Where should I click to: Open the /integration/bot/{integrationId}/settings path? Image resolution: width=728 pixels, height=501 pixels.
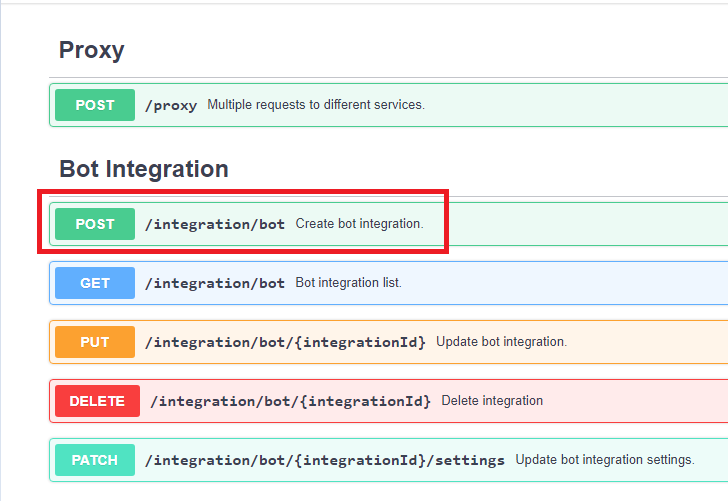(325, 460)
